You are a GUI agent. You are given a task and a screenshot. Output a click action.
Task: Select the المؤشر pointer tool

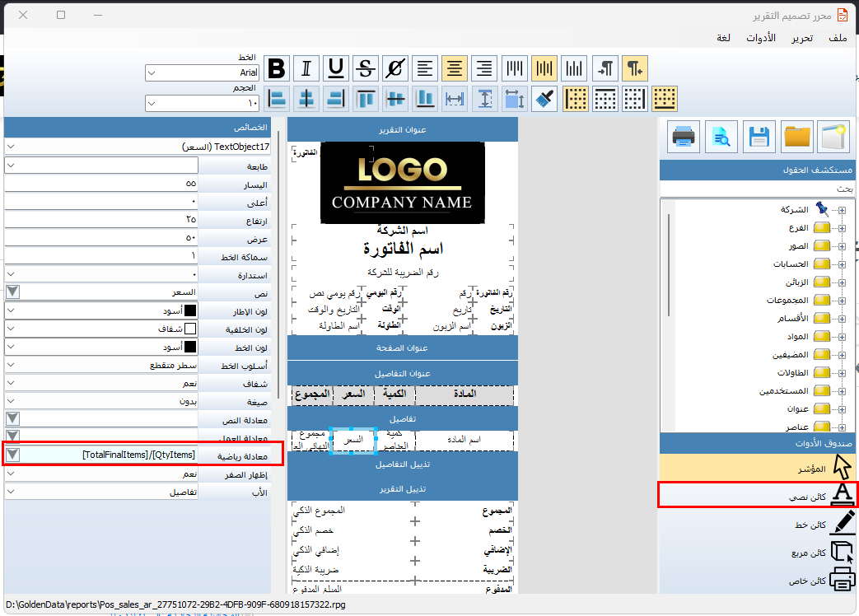pos(757,467)
